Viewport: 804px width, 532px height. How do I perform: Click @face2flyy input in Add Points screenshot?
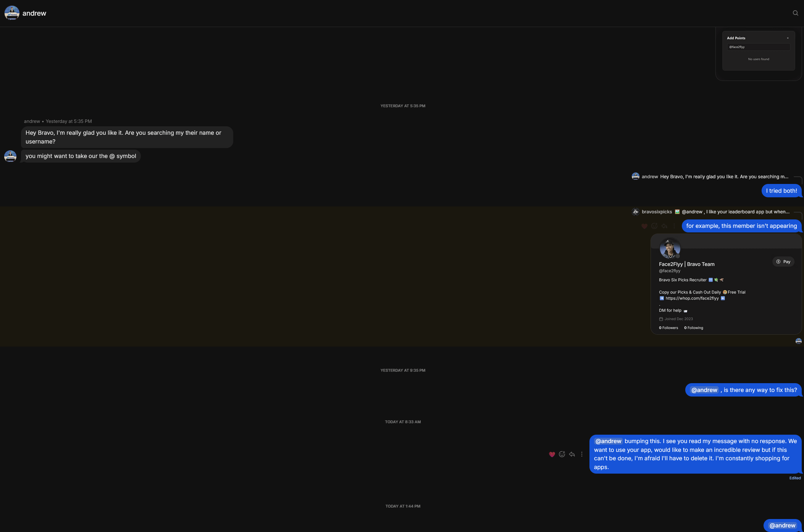coord(758,47)
